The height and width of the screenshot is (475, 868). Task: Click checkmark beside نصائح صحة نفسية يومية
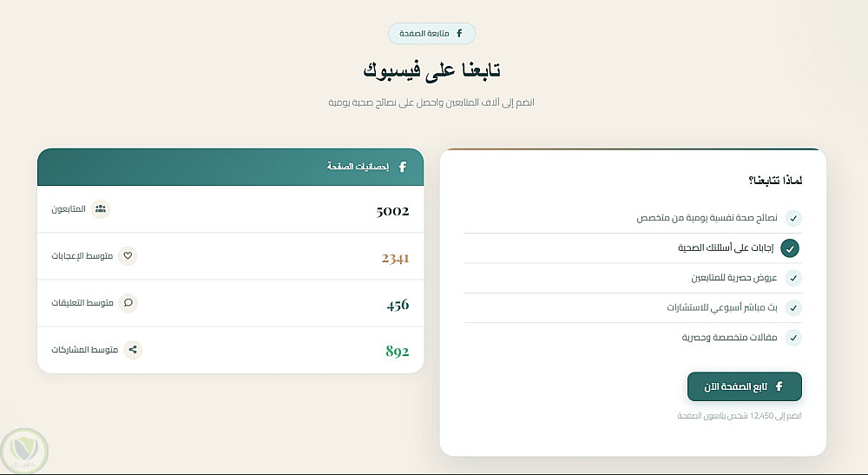click(x=793, y=218)
